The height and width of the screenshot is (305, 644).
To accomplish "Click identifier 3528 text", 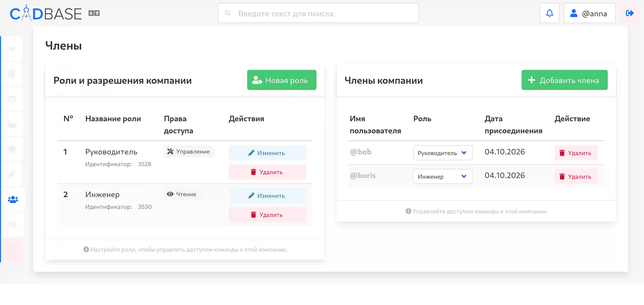I will point(145,164).
